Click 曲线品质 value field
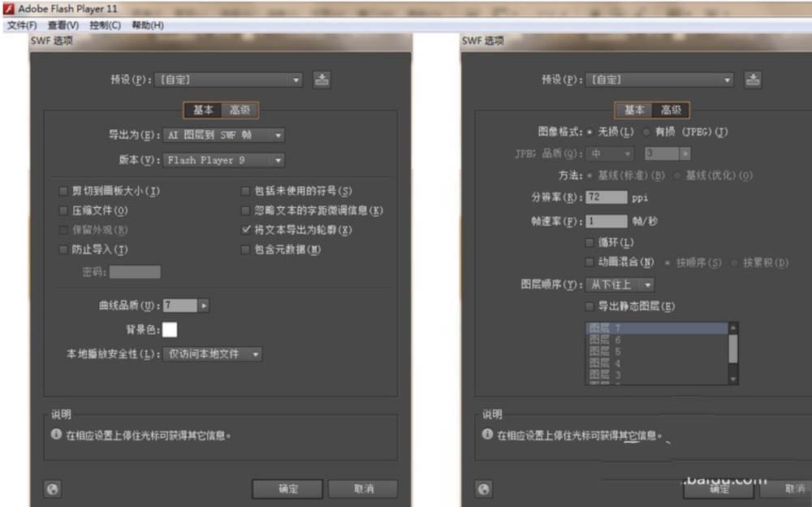 [x=180, y=305]
